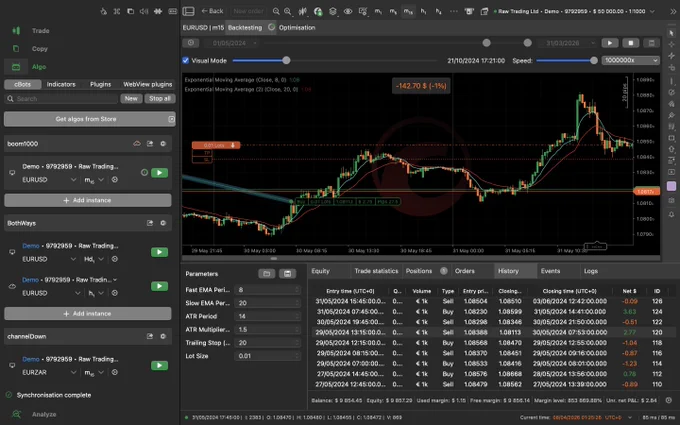Start the BothWays EURUSD Hd instance
Screen dimensions: 680x425
coord(160,252)
